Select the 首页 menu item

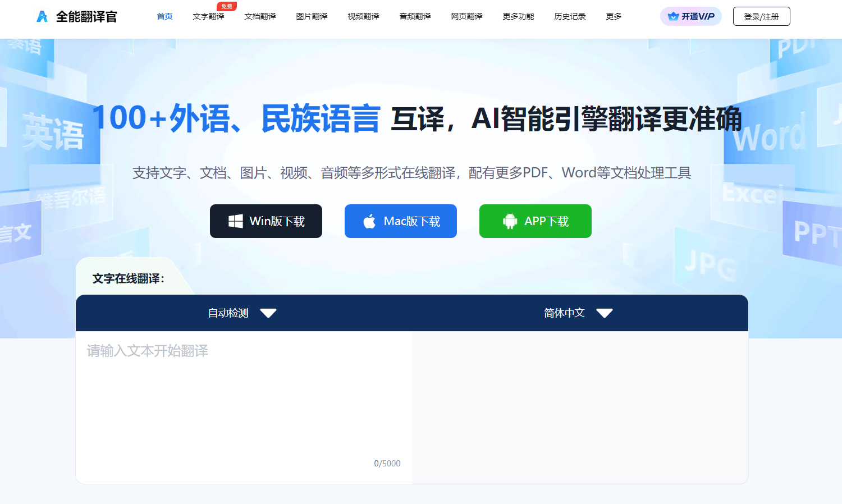[x=164, y=16]
